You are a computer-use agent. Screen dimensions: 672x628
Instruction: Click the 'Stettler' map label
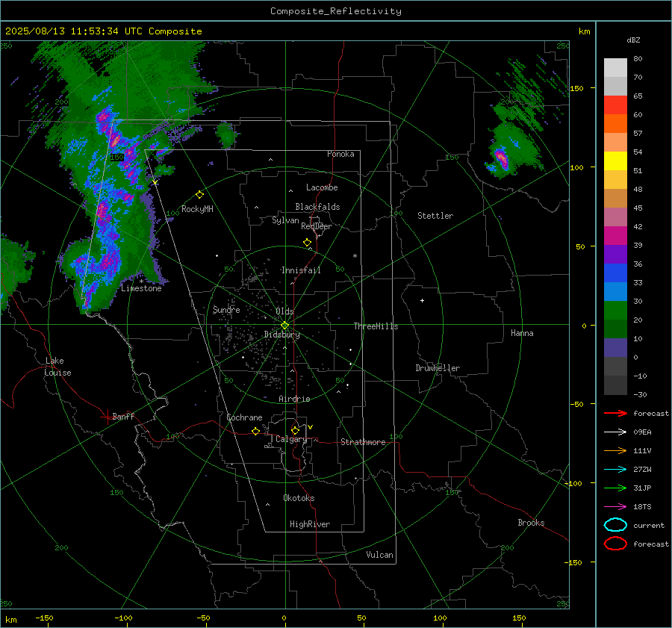pos(435,216)
